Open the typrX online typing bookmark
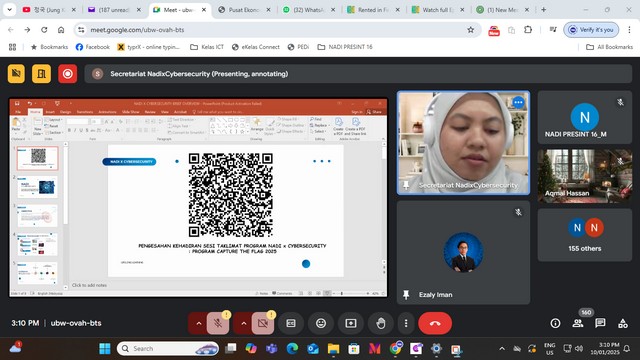The image size is (640, 360). pyautogui.click(x=149, y=47)
